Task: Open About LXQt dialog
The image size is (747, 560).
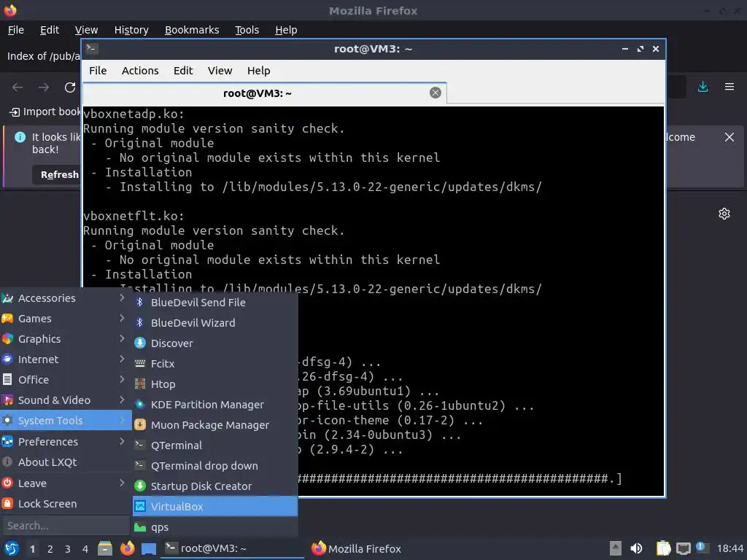Action: coord(66,462)
